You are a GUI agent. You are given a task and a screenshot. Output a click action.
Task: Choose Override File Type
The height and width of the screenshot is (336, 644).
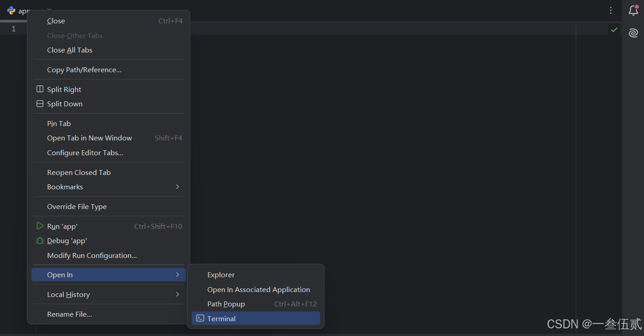[109, 206]
